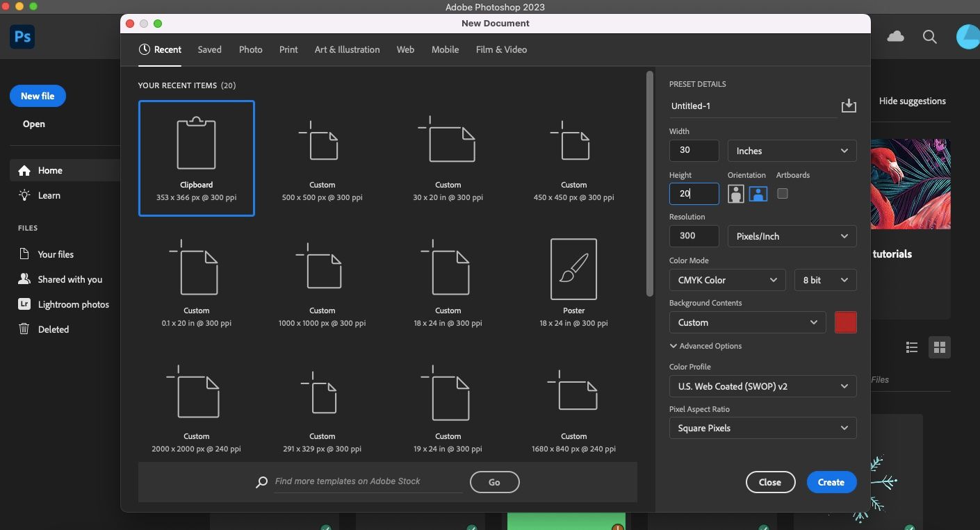The height and width of the screenshot is (530, 980).
Task: View files Shared with you
Action: point(69,279)
